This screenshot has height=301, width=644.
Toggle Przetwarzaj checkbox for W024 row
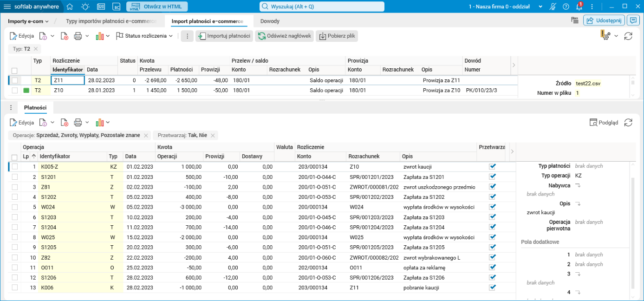[493, 207]
